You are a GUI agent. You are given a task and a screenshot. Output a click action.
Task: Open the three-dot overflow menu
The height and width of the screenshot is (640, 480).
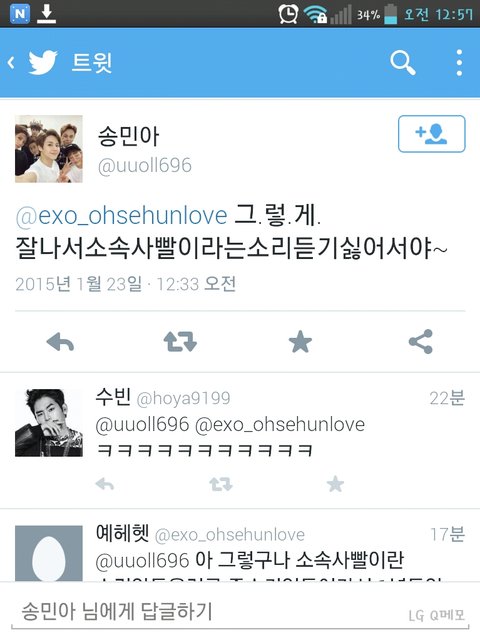click(x=459, y=62)
